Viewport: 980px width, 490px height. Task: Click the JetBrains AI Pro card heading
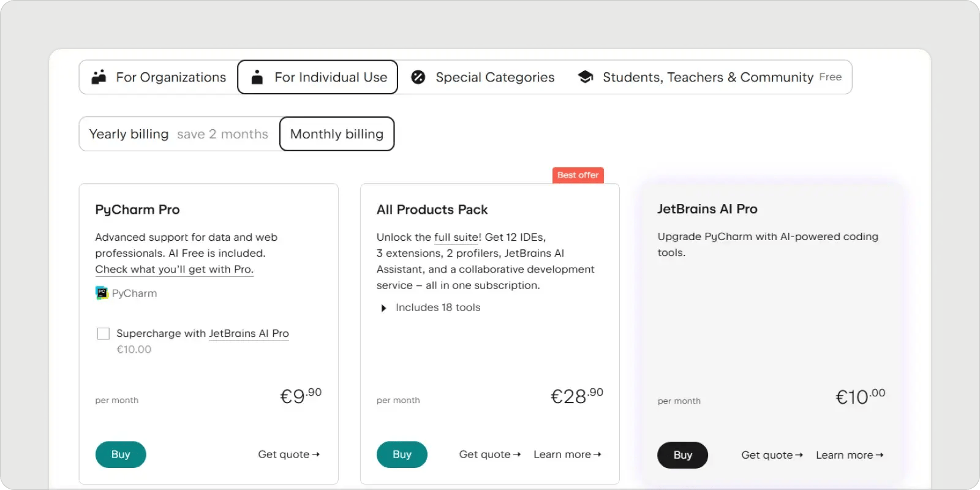coord(707,209)
